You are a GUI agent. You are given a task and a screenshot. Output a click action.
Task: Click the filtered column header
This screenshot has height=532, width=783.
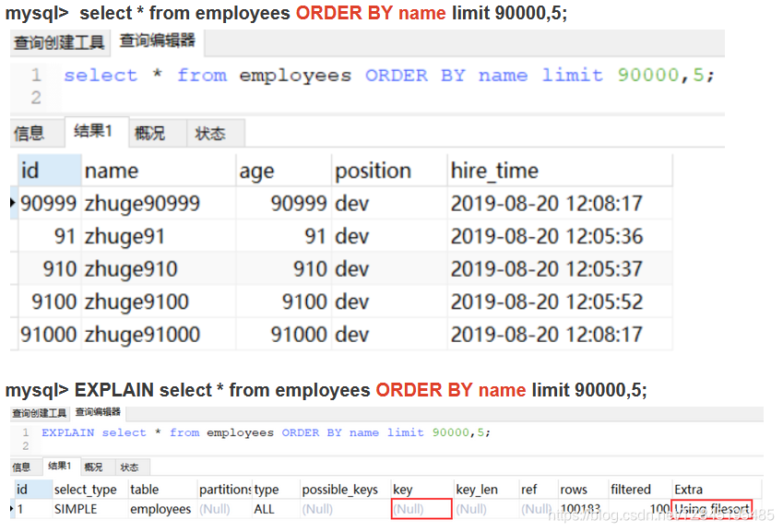(x=640, y=490)
